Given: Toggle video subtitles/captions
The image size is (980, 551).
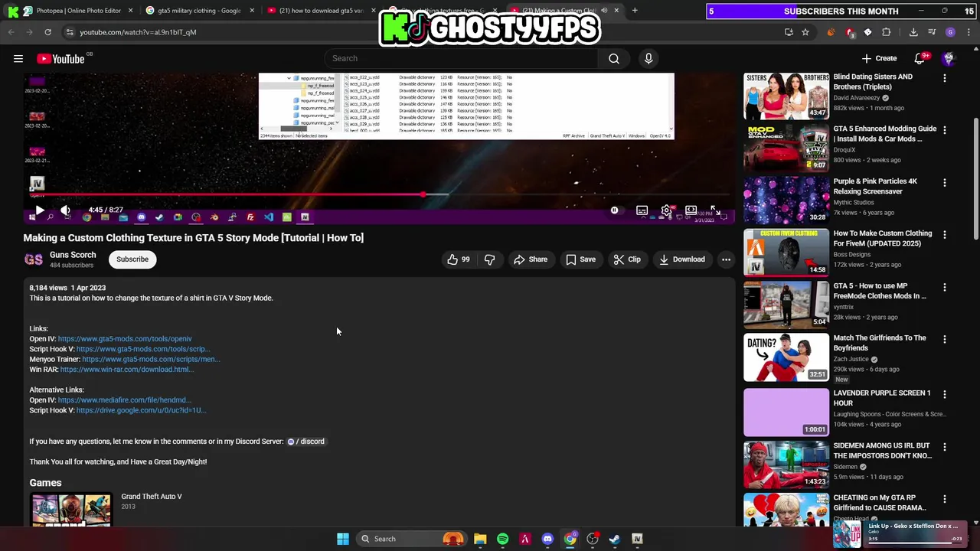Looking at the screenshot, I should (x=642, y=210).
